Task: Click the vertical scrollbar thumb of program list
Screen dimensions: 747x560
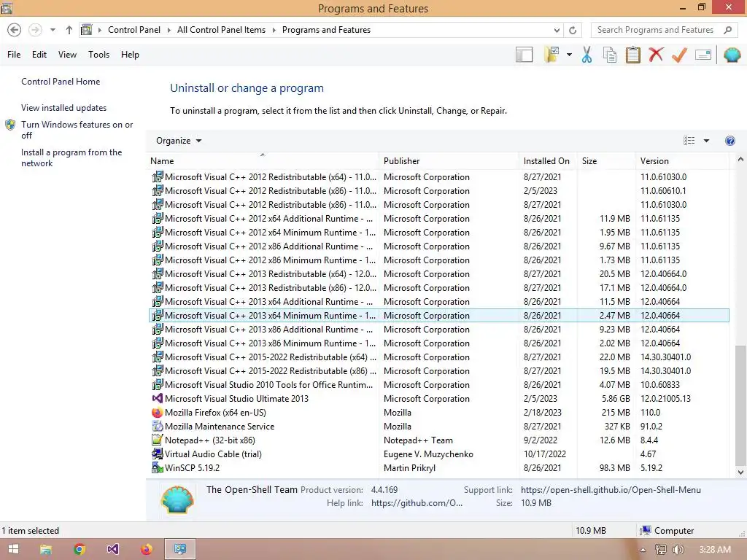Action: 740,405
